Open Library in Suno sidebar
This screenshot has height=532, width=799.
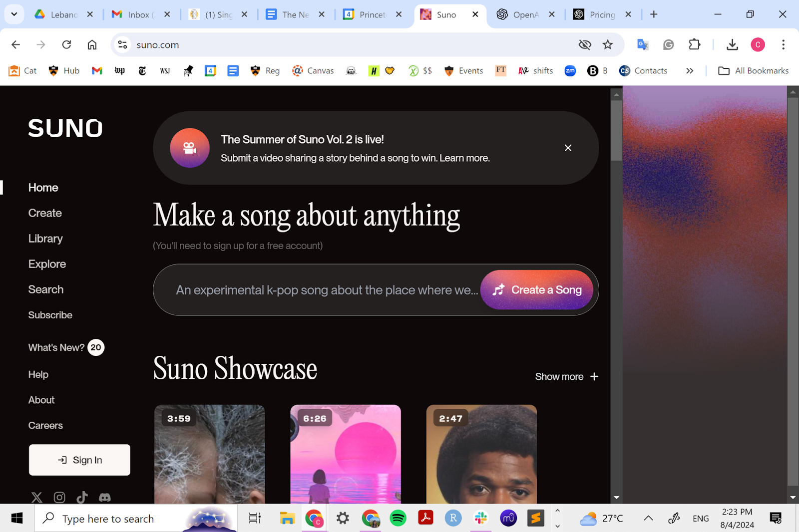[x=45, y=239]
